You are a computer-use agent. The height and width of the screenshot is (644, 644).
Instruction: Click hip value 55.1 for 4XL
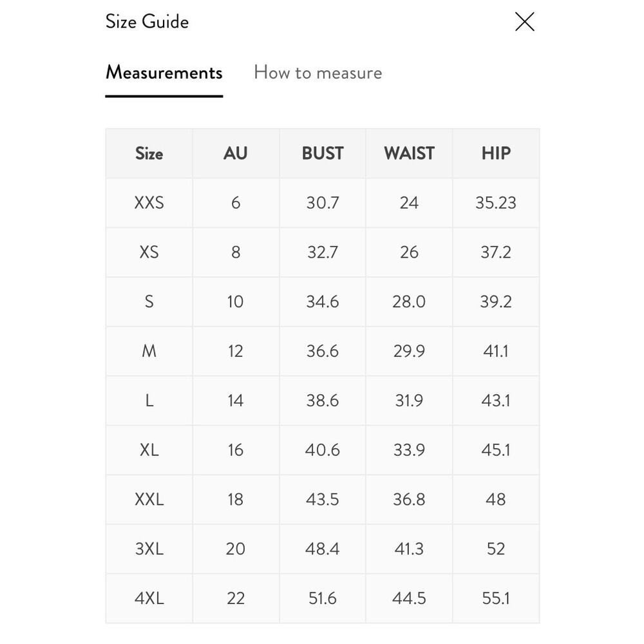tap(496, 598)
